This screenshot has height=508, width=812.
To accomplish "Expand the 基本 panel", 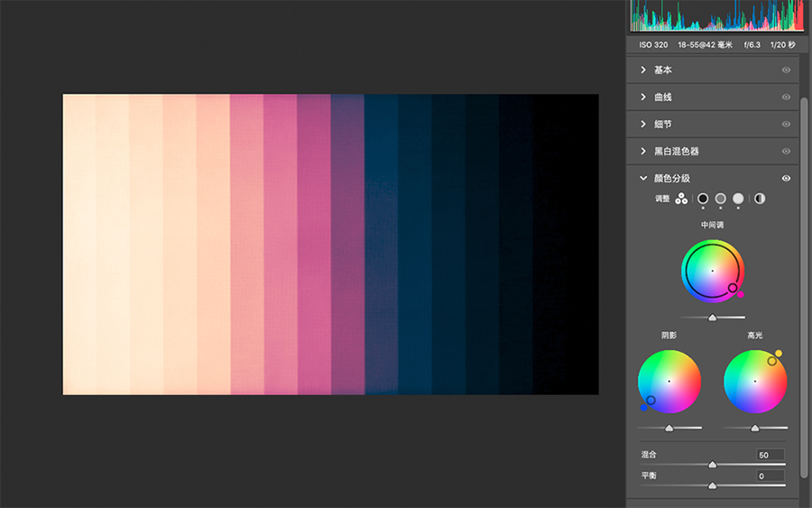I will point(643,70).
